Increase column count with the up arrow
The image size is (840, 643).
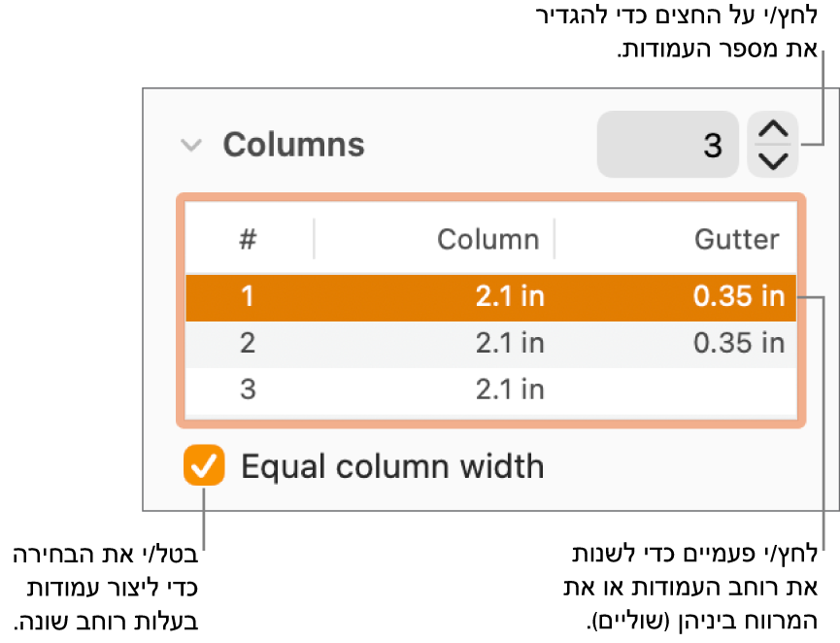point(773,130)
